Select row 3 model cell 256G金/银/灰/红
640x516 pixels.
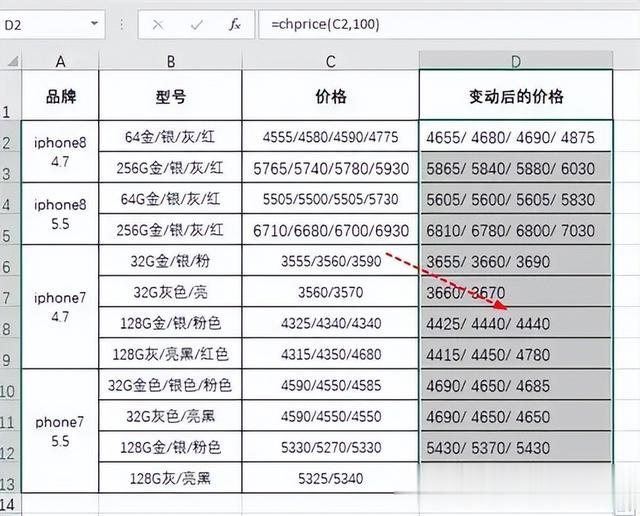[x=171, y=167]
